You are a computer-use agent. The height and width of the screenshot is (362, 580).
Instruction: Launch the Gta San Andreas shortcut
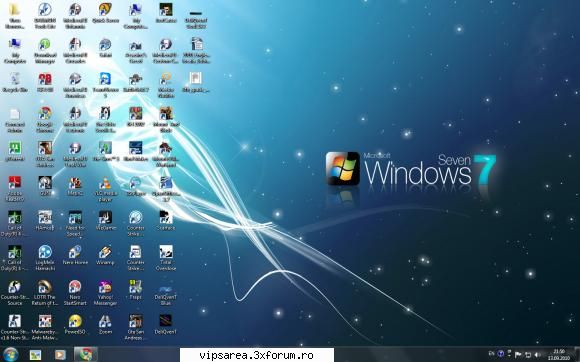coord(135,327)
